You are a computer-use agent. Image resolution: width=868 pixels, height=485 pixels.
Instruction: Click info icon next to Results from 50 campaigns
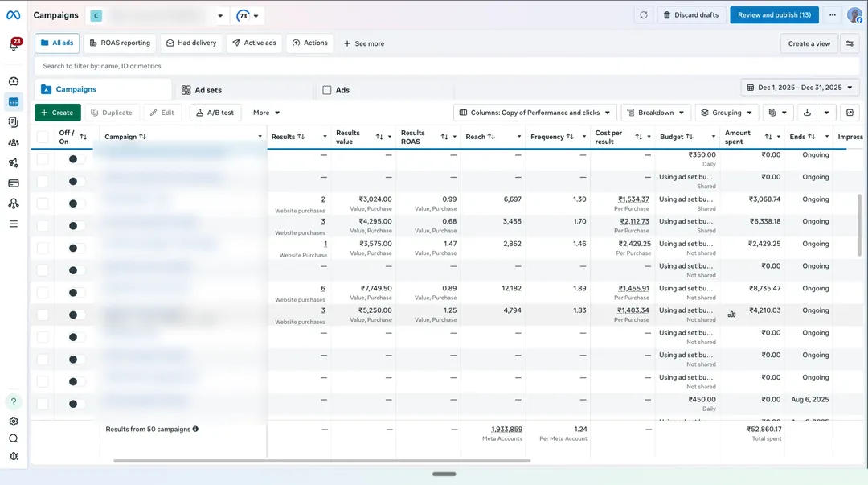pos(195,429)
